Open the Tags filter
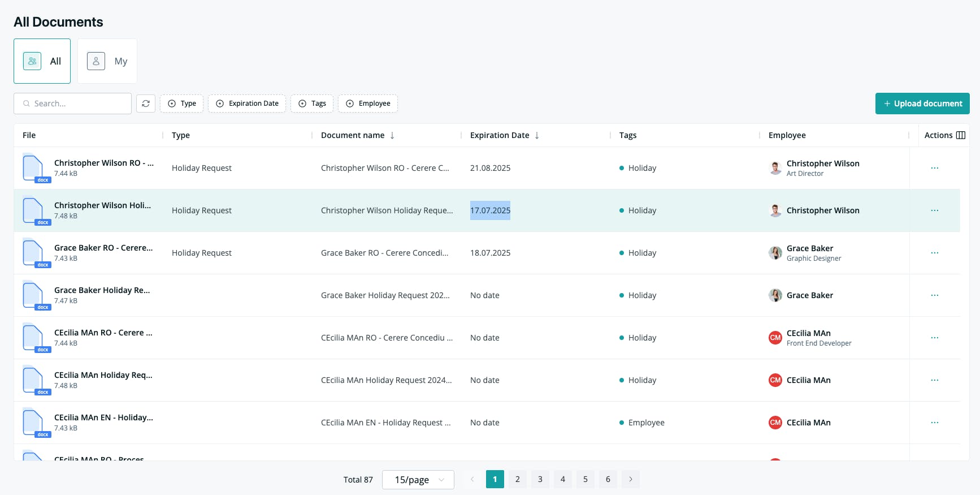The height and width of the screenshot is (495, 980). 312,104
